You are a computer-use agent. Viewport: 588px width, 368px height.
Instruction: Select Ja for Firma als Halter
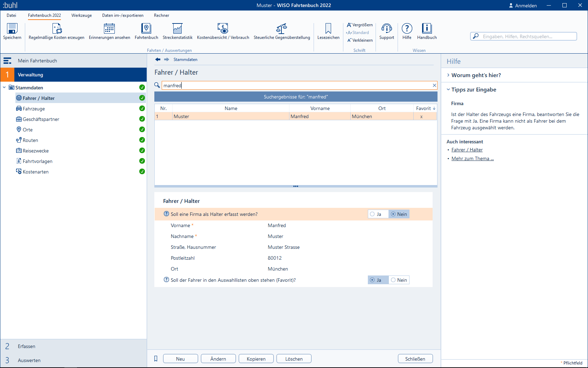pos(378,214)
